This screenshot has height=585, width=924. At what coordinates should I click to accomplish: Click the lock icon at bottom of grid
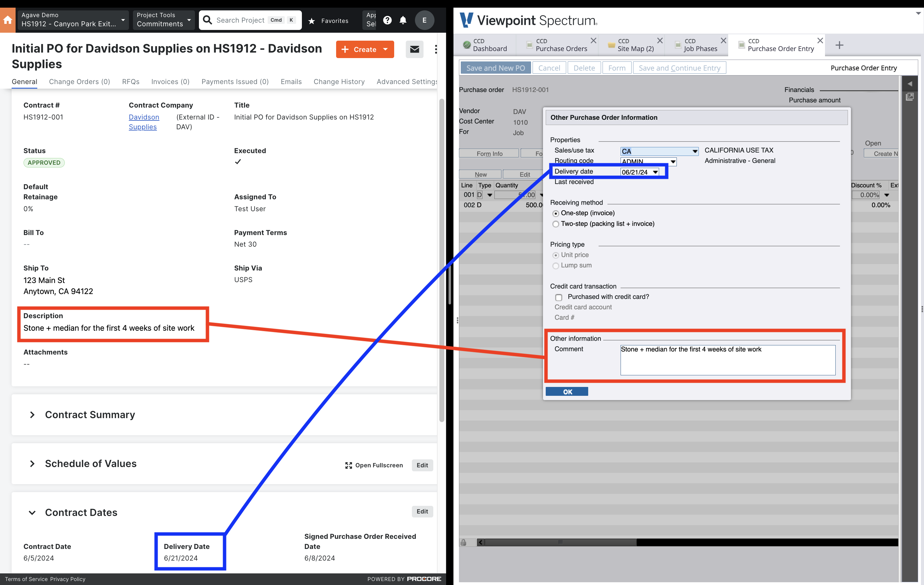click(x=463, y=543)
